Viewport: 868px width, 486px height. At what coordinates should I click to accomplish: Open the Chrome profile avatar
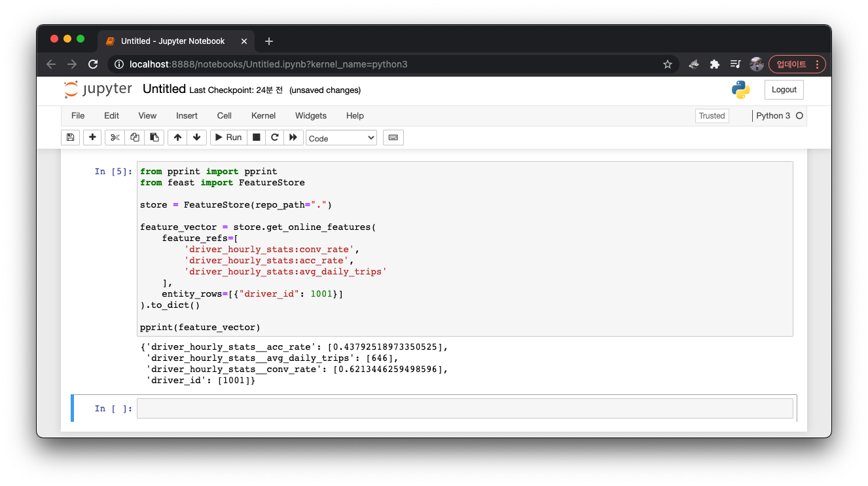click(x=757, y=64)
